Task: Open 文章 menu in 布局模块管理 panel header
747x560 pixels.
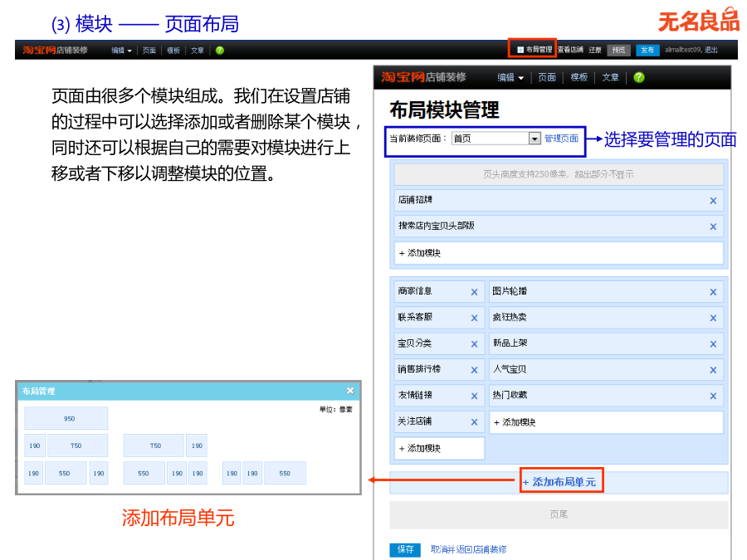Action: 610,77
